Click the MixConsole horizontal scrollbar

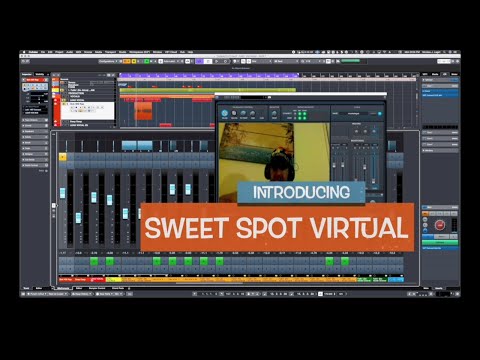pos(209,284)
